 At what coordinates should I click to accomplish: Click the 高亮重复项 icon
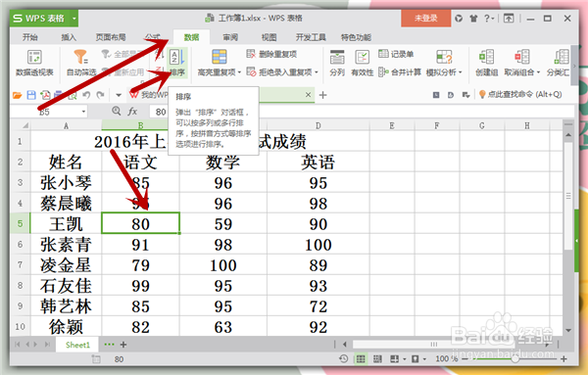point(220,57)
